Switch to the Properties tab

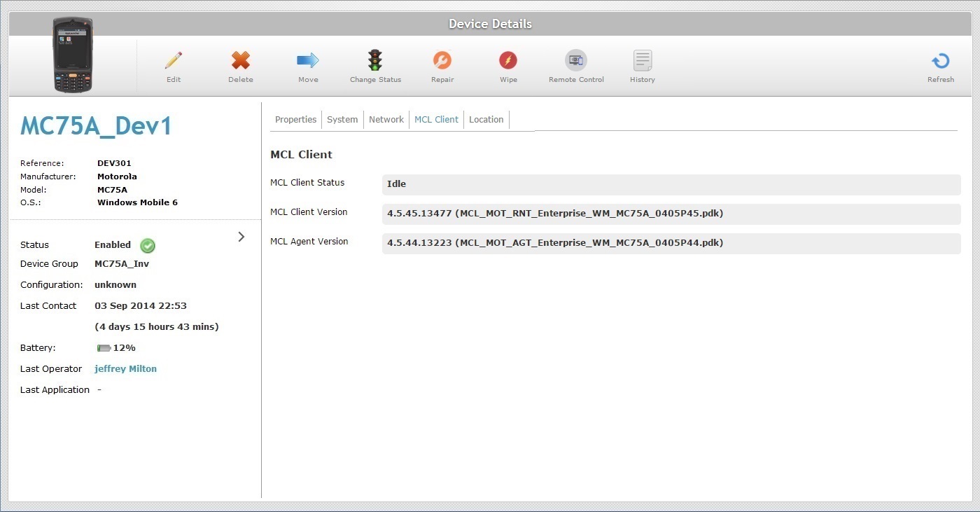tap(295, 120)
